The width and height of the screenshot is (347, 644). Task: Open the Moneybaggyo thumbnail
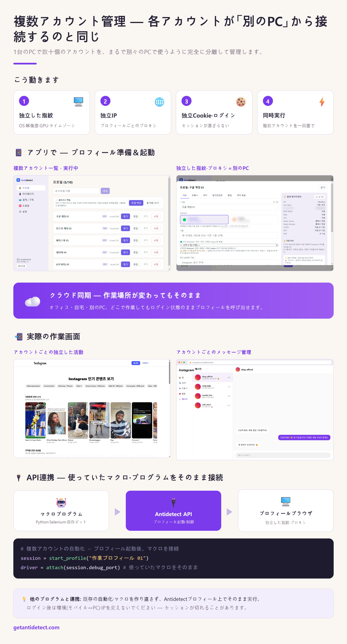[99, 420]
